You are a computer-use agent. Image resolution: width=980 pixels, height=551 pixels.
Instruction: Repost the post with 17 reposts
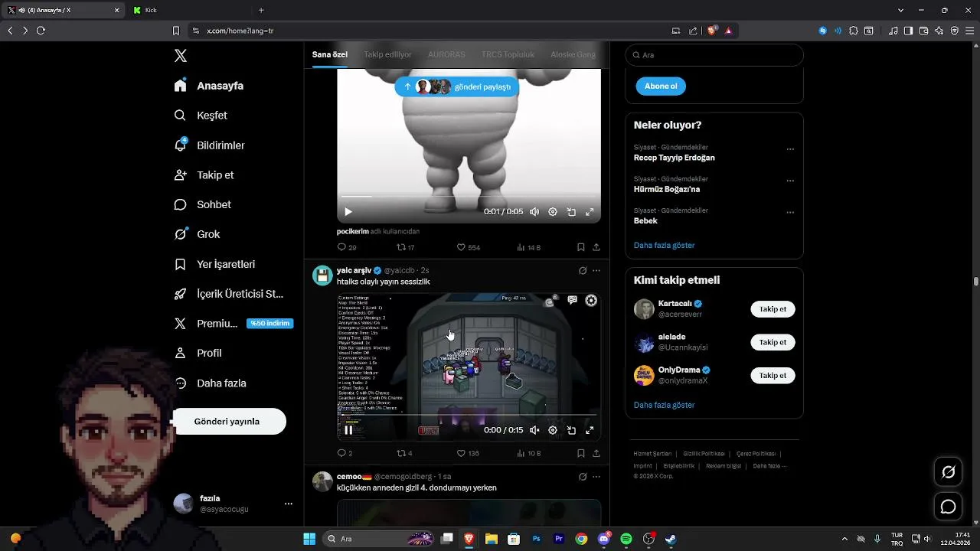(x=406, y=247)
